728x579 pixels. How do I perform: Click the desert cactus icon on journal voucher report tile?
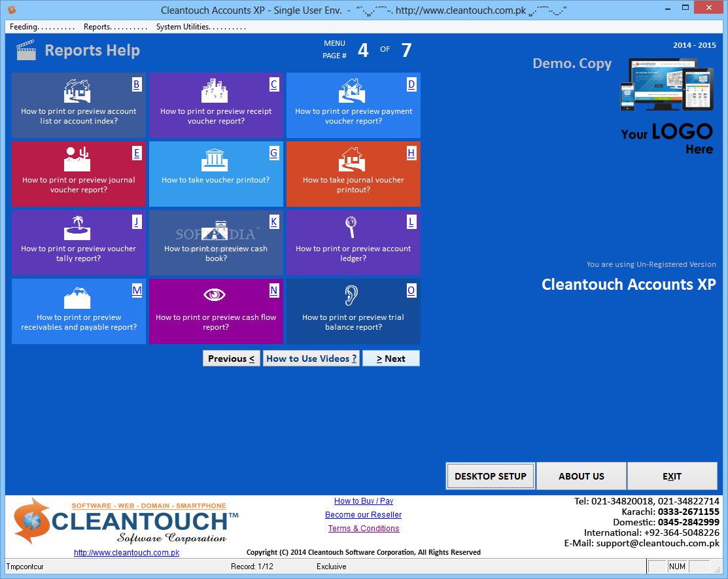coord(77,159)
